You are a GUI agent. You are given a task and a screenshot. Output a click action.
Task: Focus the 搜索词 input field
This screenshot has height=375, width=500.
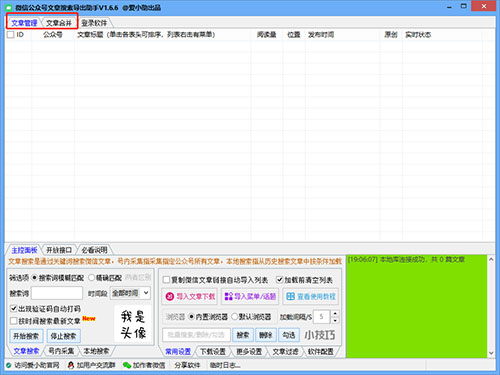pos(57,293)
